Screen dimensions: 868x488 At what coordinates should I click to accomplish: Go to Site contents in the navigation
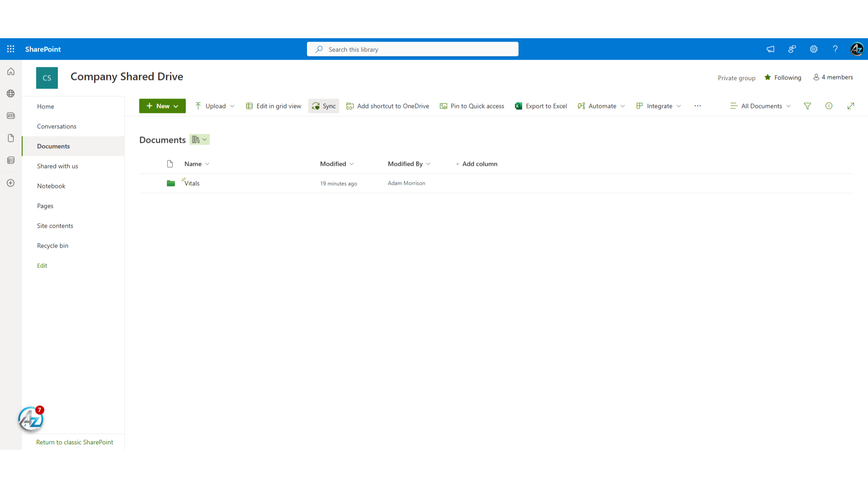click(55, 225)
